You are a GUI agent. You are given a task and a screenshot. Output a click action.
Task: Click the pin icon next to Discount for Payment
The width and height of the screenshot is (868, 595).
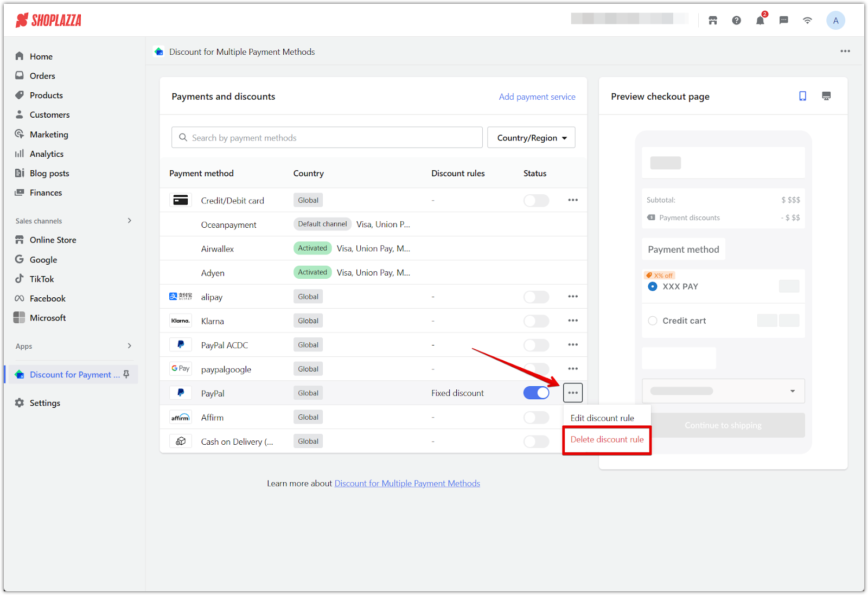[x=126, y=374]
